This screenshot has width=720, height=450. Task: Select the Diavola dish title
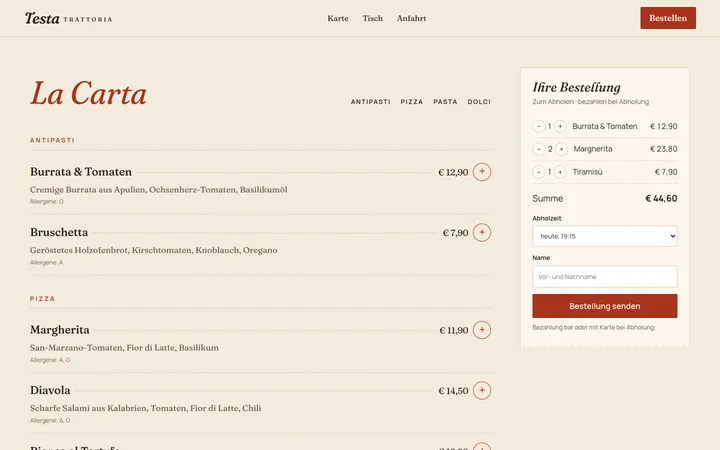[50, 390]
